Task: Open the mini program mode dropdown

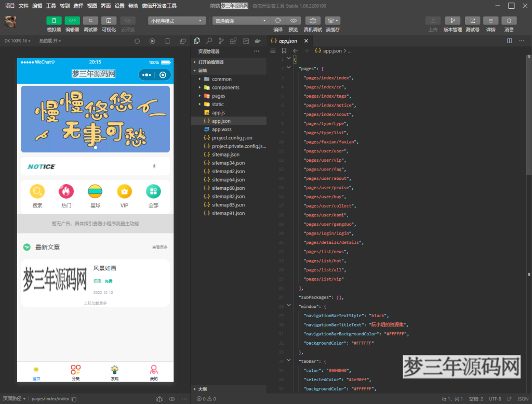Action: click(x=177, y=21)
